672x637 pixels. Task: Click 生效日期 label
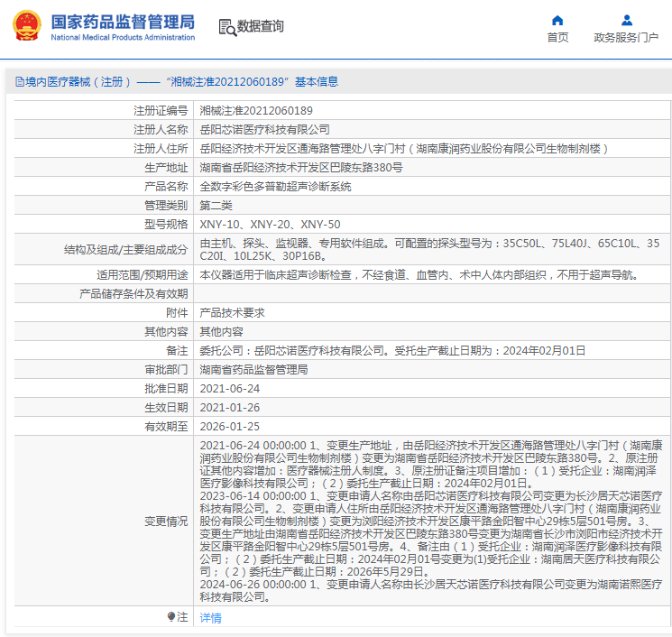[x=166, y=407]
